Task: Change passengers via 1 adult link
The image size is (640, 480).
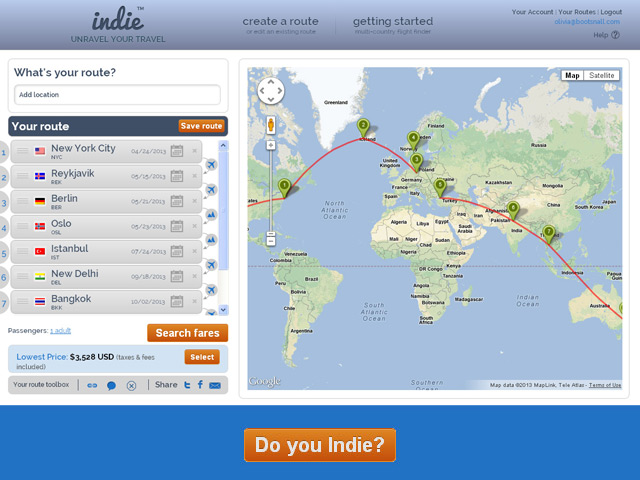Action: (x=60, y=331)
